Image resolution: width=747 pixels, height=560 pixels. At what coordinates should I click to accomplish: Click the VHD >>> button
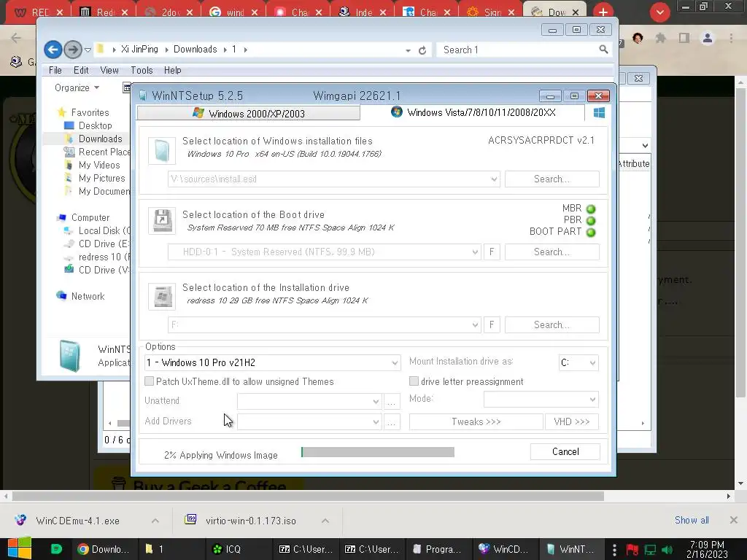point(572,422)
